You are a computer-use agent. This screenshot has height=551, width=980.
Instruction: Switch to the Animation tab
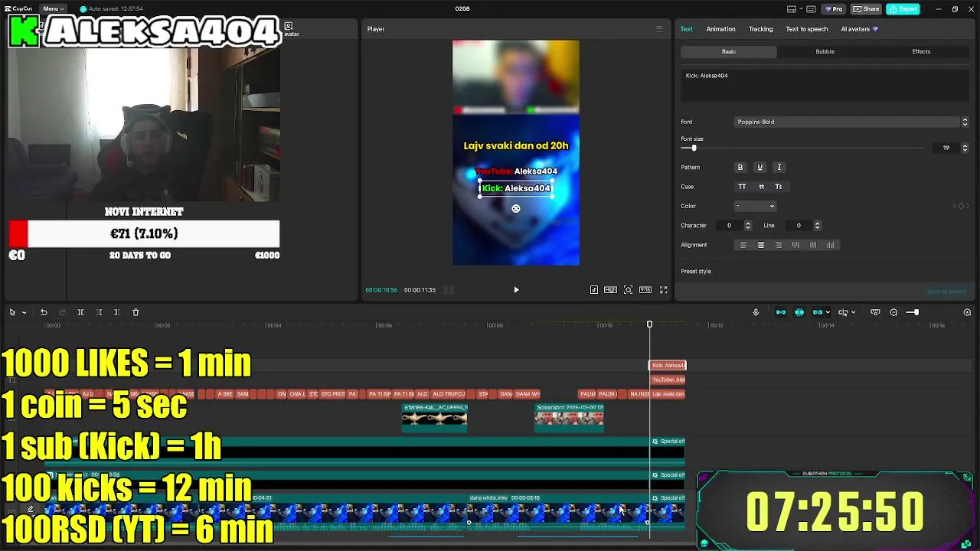(720, 29)
